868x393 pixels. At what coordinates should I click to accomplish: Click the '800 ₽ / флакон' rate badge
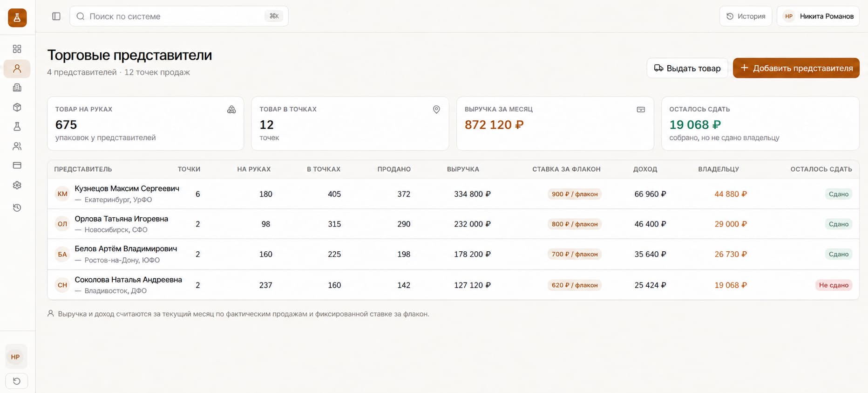coord(575,224)
